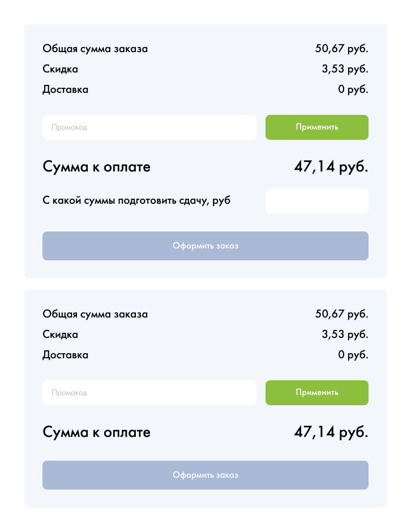Screen dimensions: 411x532
Task: Select the 47,14 руб. total above change field
Action: 331,167
